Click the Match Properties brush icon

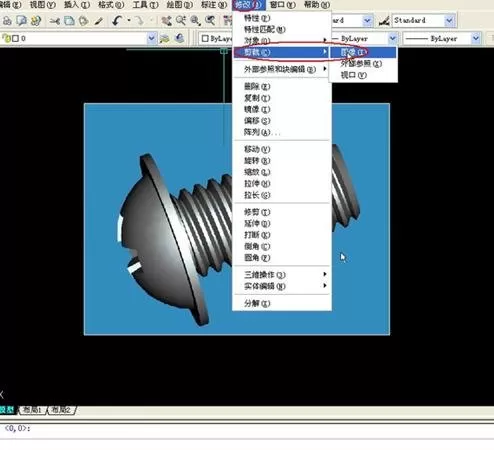98,21
